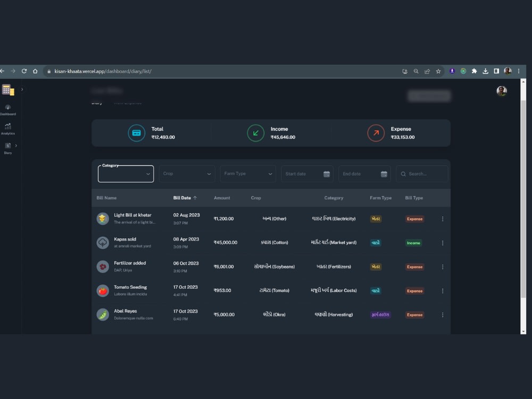
Task: Open Analytics in the sidebar
Action: (x=8, y=129)
